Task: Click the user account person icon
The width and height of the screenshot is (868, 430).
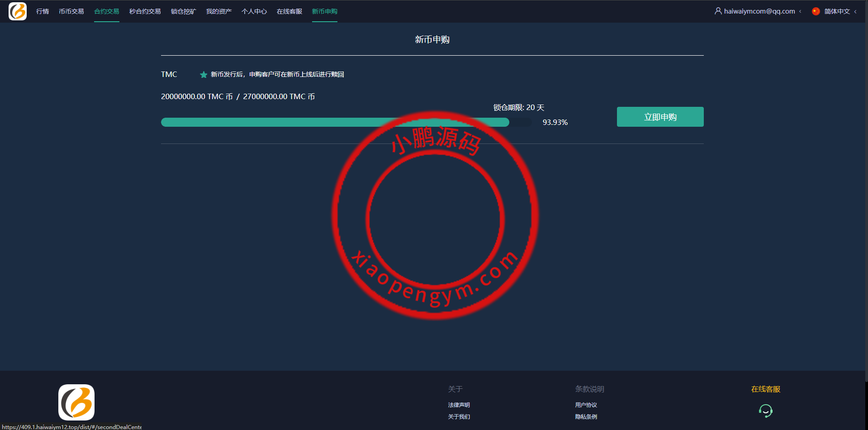Action: point(718,11)
